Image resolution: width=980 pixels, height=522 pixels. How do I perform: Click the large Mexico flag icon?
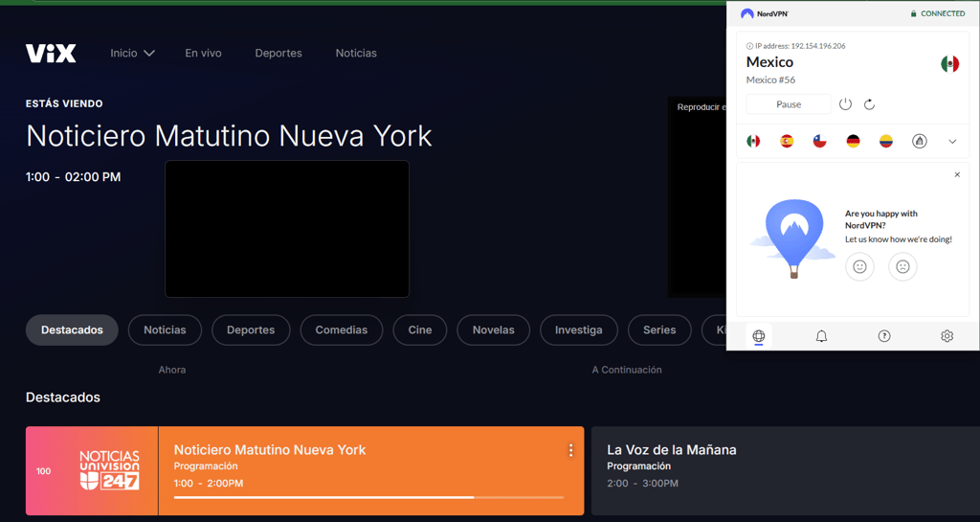pos(950,64)
